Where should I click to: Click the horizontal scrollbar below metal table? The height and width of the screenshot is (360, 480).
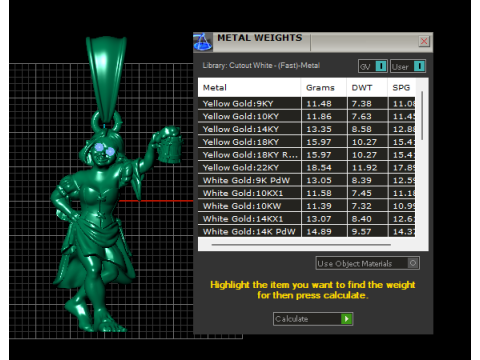pyautogui.click(x=301, y=245)
